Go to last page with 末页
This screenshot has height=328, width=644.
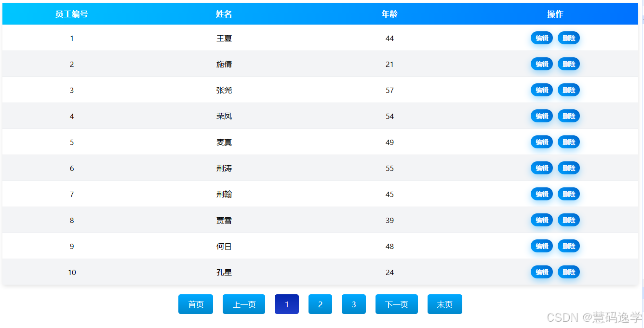(x=445, y=304)
